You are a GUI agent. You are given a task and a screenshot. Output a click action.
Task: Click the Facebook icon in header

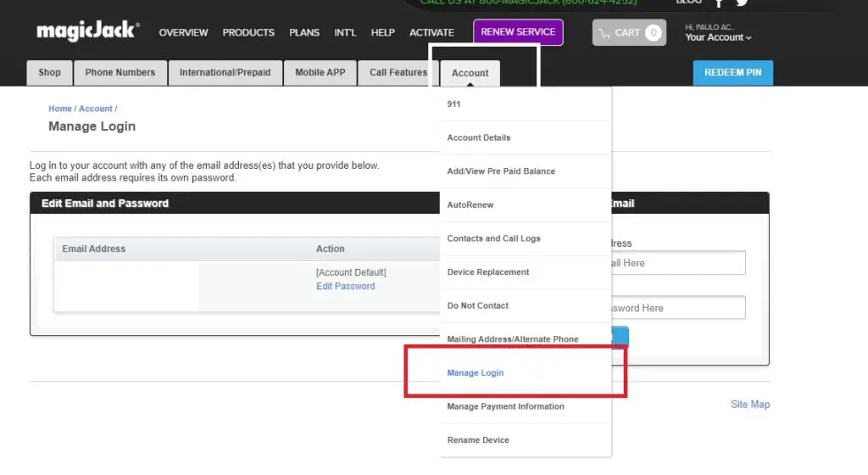(718, 3)
